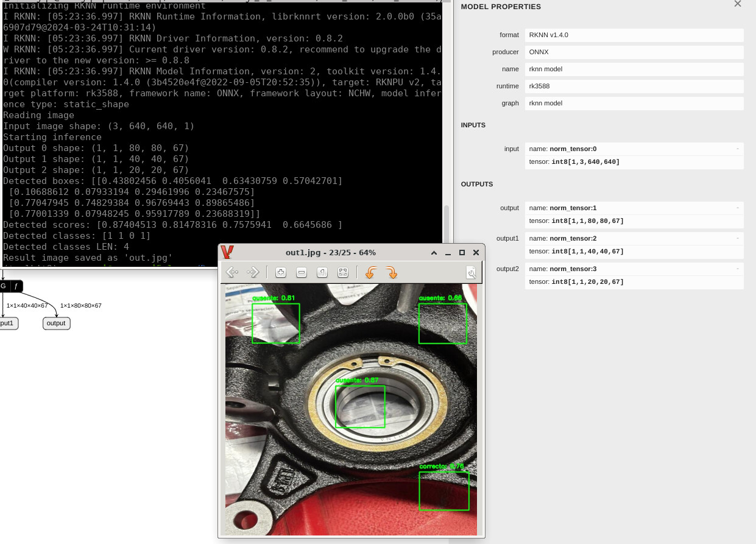Open image viewer preferences wrench icon
This screenshot has width=756, height=544.
click(x=471, y=272)
